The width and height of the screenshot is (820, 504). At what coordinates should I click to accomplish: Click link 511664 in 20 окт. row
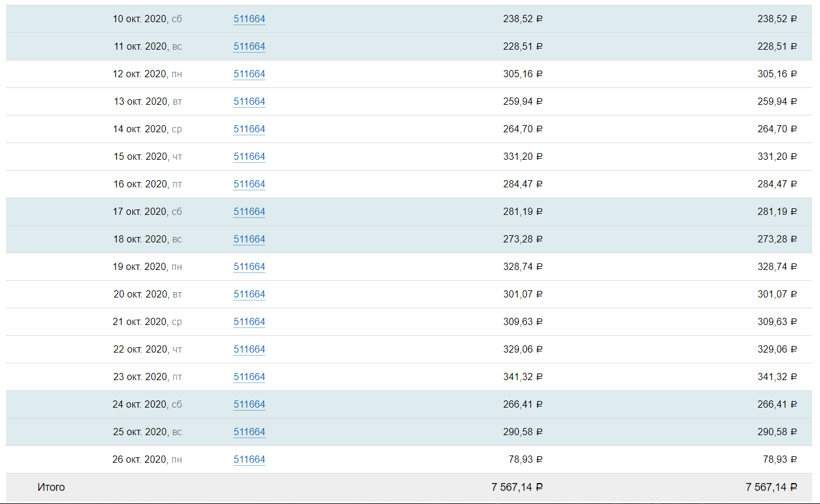[x=249, y=294]
